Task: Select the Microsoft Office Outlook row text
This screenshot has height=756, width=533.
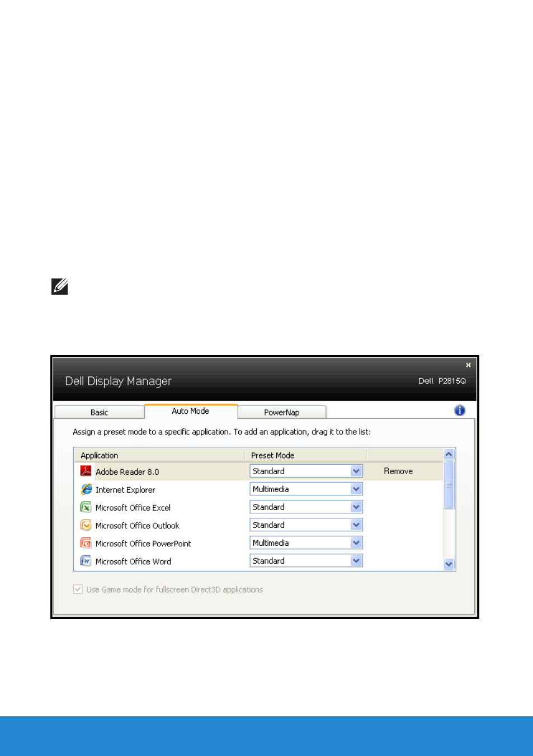Action: [x=138, y=526]
